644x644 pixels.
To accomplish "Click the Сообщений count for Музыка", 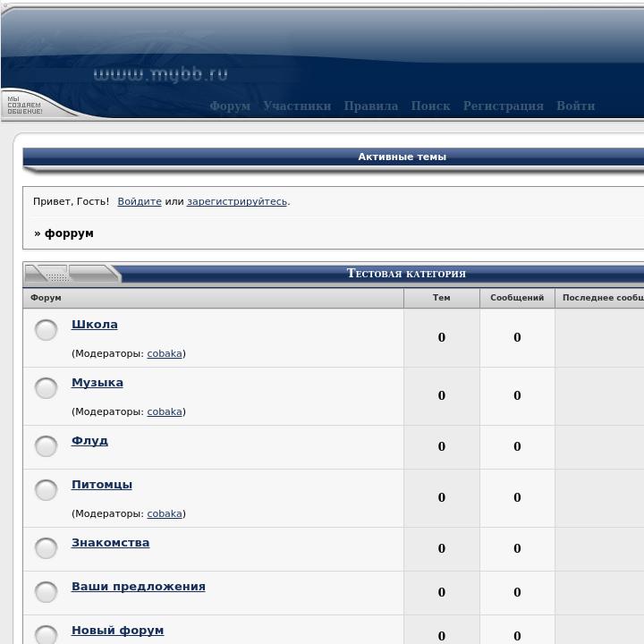I will coord(517,395).
